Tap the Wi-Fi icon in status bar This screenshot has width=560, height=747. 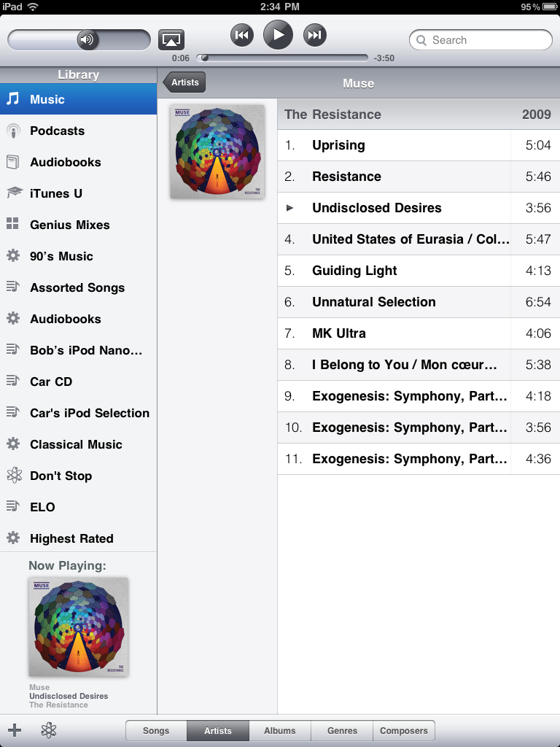pyautogui.click(x=33, y=7)
